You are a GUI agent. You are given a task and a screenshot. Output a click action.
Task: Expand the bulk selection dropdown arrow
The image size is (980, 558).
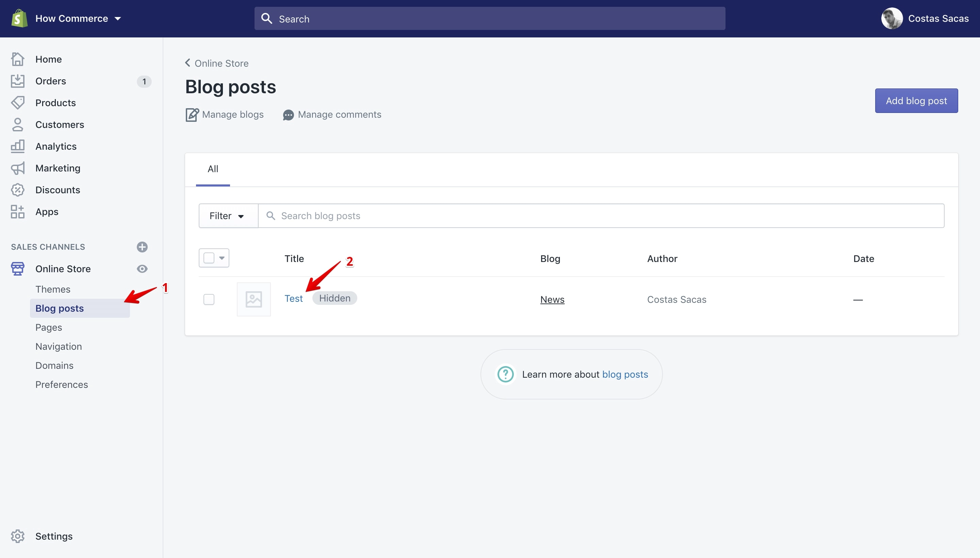coord(222,258)
